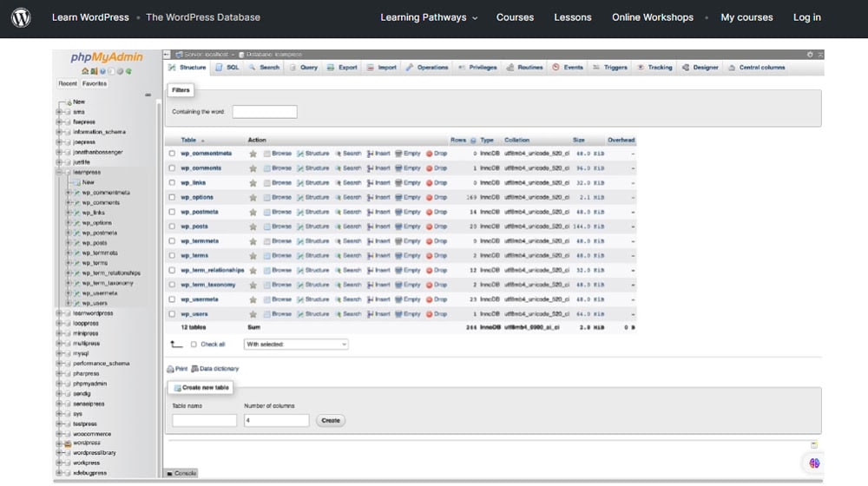Favorite the wp_commentmeta table star
Image resolution: width=868 pixels, height=486 pixels.
tap(253, 154)
